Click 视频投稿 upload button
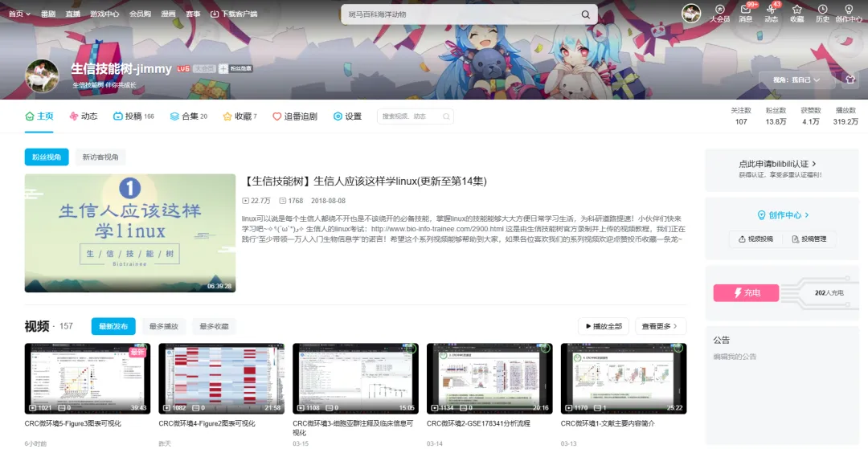The height and width of the screenshot is (449, 868). tap(755, 239)
